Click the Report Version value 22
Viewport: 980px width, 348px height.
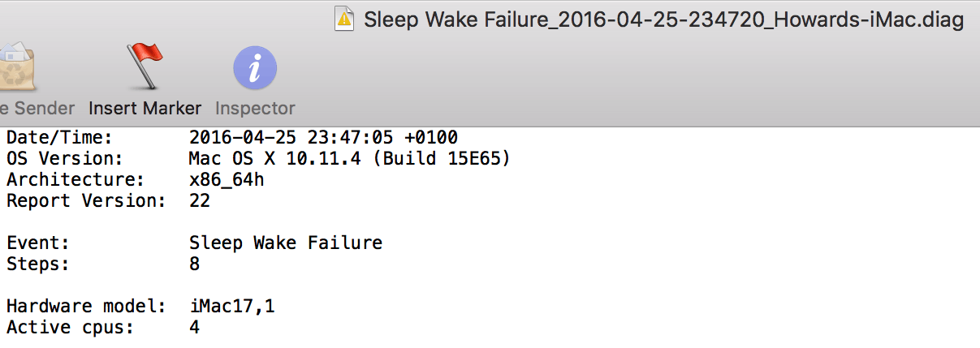tap(200, 200)
